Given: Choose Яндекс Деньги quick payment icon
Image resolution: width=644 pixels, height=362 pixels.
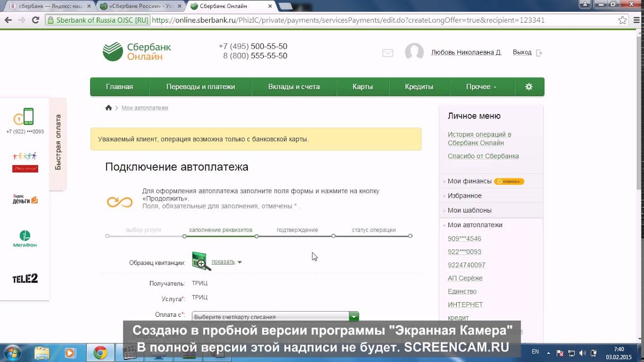Looking at the screenshot, I should pyautogui.click(x=25, y=200).
